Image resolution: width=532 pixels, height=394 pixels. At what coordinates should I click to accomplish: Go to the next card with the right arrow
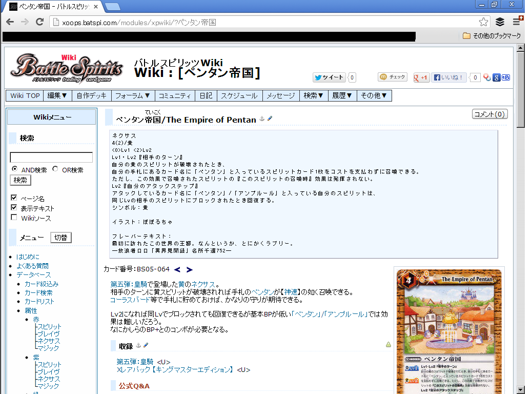189,270
